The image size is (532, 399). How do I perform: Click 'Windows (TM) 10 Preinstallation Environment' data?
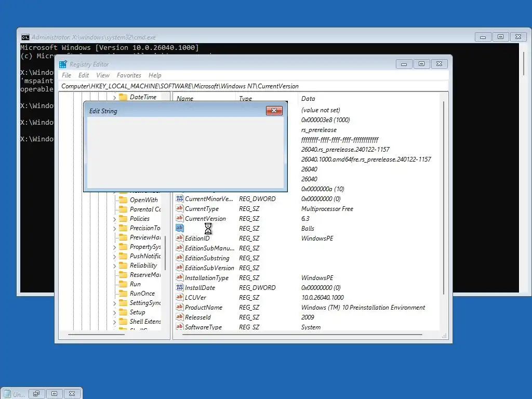click(x=363, y=308)
